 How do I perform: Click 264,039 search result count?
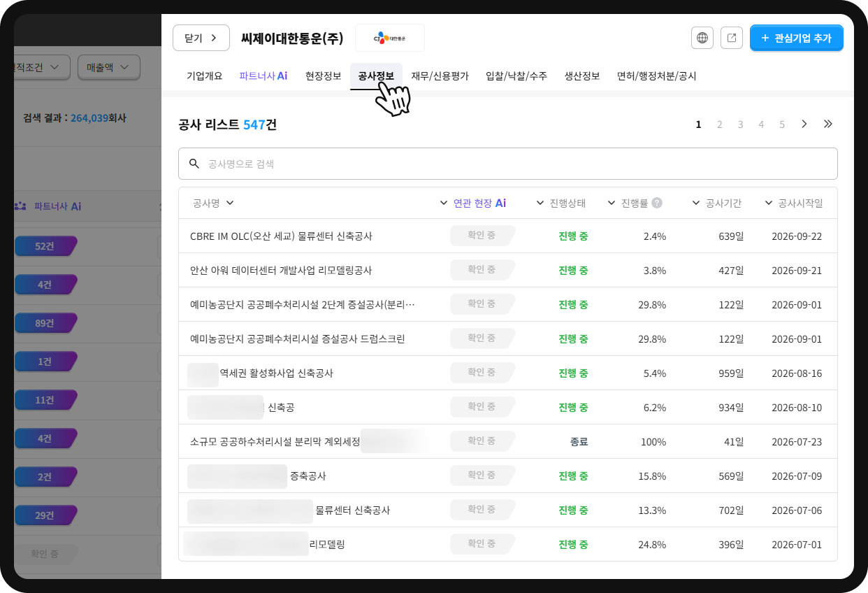click(89, 118)
